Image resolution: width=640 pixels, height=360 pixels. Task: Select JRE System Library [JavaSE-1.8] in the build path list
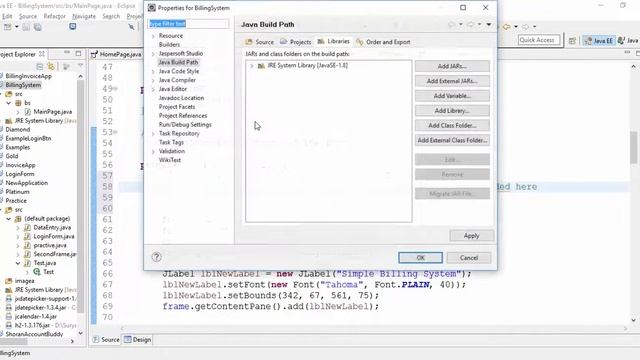(307, 65)
